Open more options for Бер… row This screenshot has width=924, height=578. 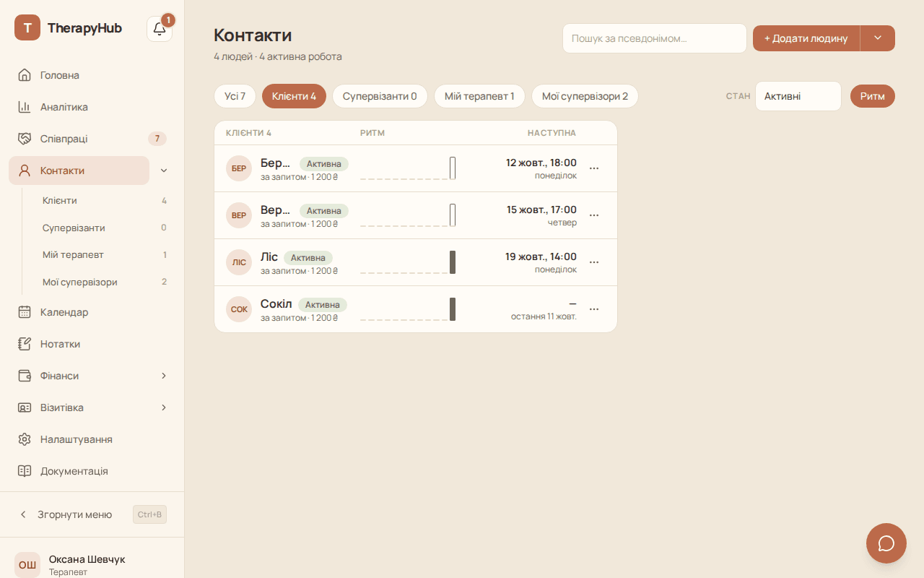tap(594, 168)
